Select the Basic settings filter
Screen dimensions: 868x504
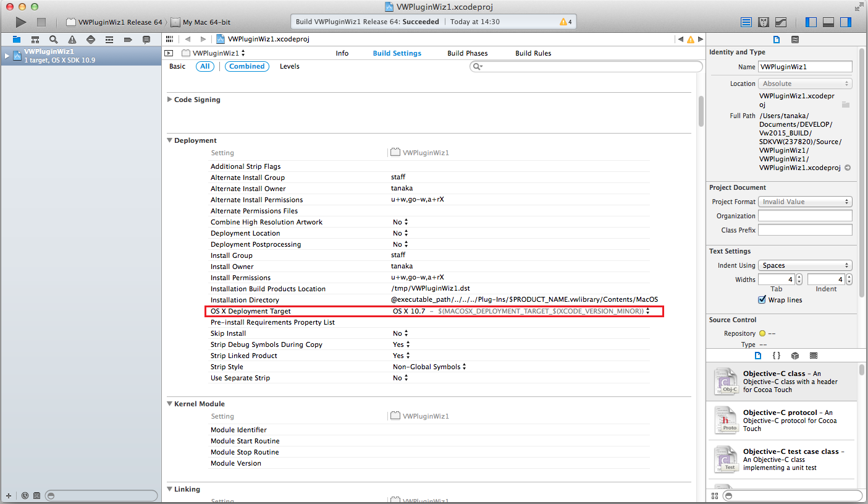point(177,66)
